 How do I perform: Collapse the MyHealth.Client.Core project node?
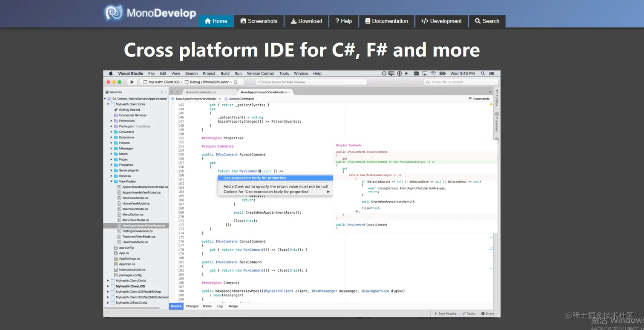(x=108, y=104)
